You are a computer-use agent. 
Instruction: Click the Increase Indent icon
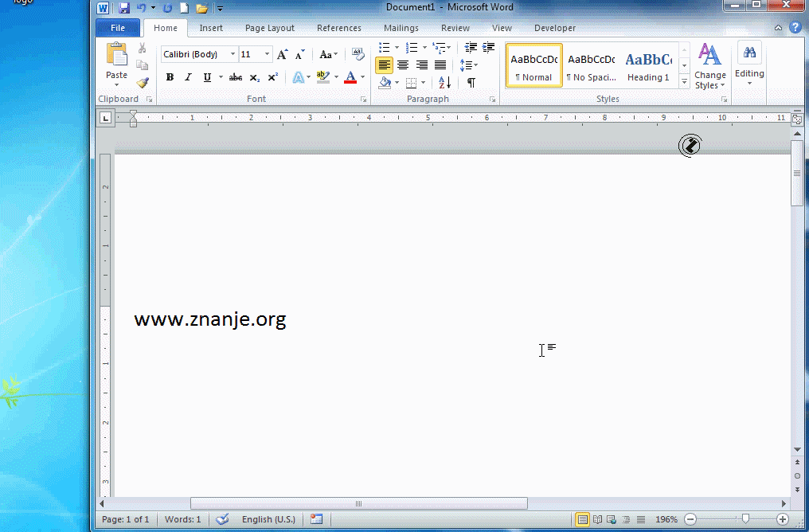point(488,48)
